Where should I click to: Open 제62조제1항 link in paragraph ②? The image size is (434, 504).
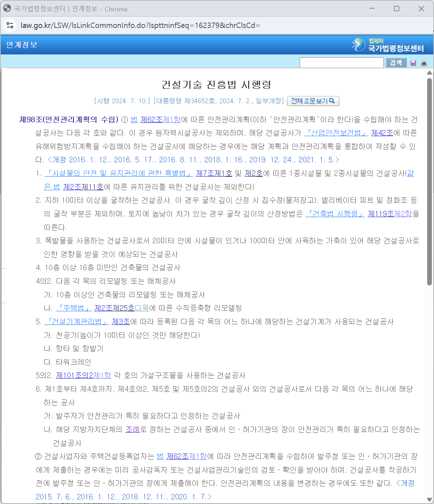187,456
